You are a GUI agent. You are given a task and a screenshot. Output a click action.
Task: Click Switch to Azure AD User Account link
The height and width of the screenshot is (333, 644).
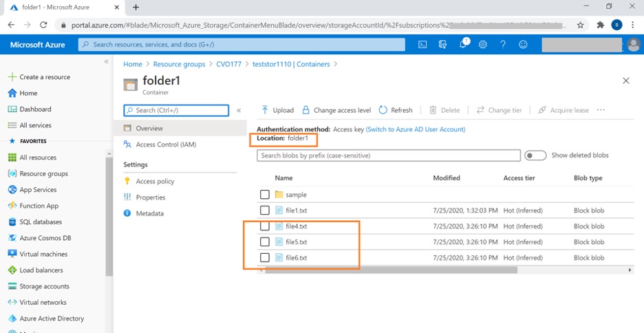[x=416, y=129]
